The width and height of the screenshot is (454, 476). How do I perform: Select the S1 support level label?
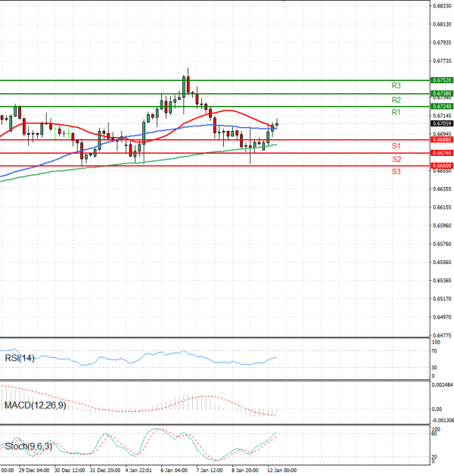(x=396, y=145)
